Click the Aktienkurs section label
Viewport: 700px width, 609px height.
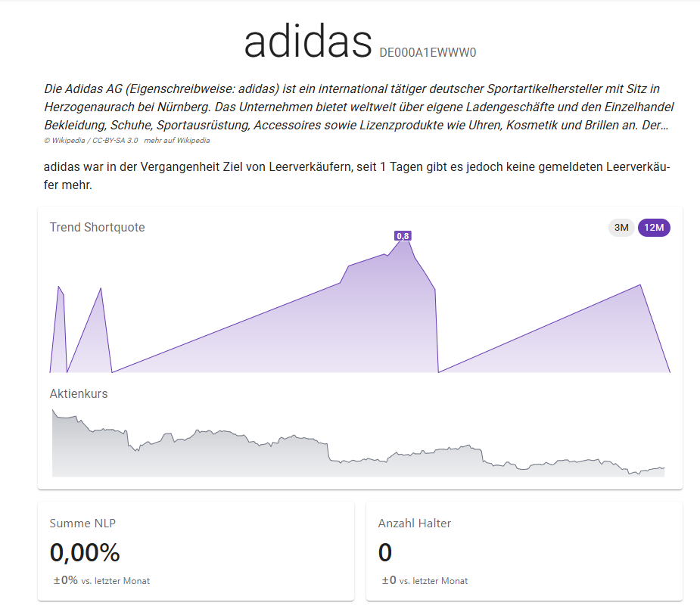79,393
